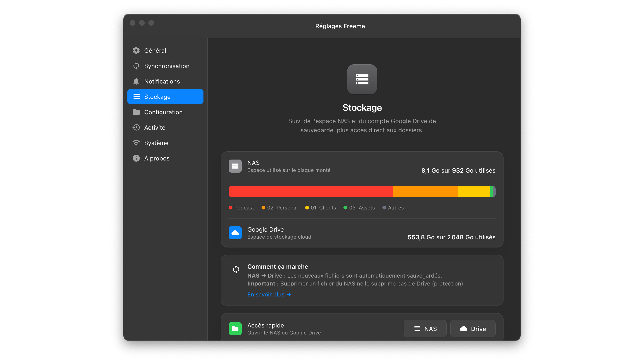Click the 'Réglages Freeme' window title

tap(340, 26)
